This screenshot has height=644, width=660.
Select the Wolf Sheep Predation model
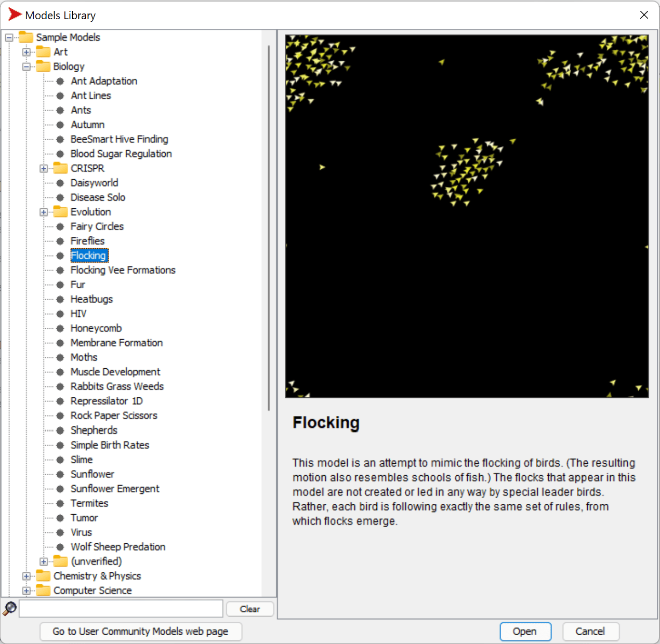(x=118, y=546)
